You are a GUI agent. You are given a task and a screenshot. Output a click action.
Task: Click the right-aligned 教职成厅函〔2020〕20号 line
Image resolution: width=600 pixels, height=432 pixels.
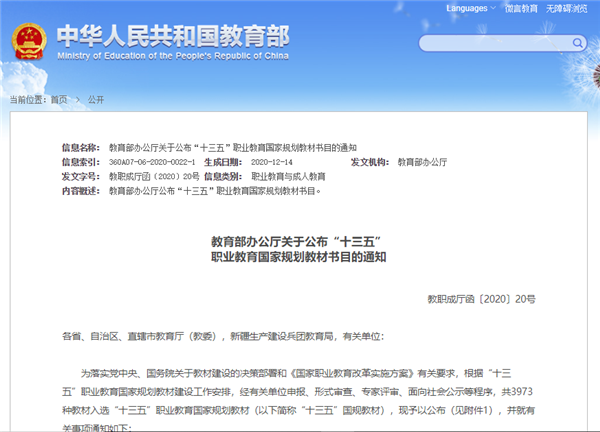[x=481, y=298]
